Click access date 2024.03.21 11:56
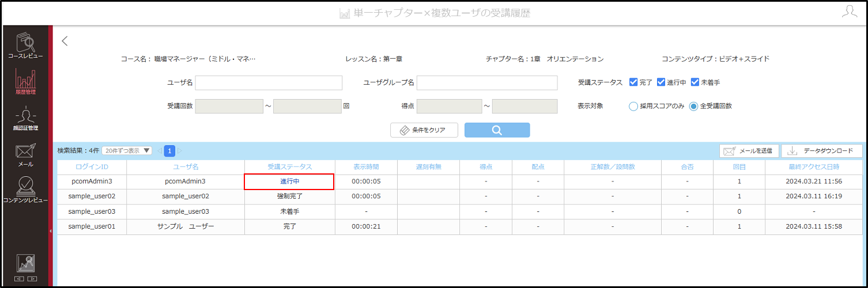 (x=814, y=181)
